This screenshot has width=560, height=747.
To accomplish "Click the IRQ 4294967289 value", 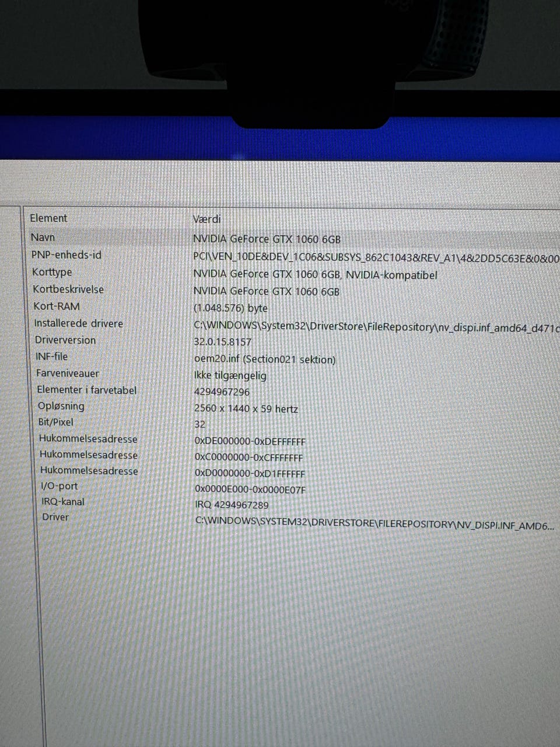I will pos(232,505).
